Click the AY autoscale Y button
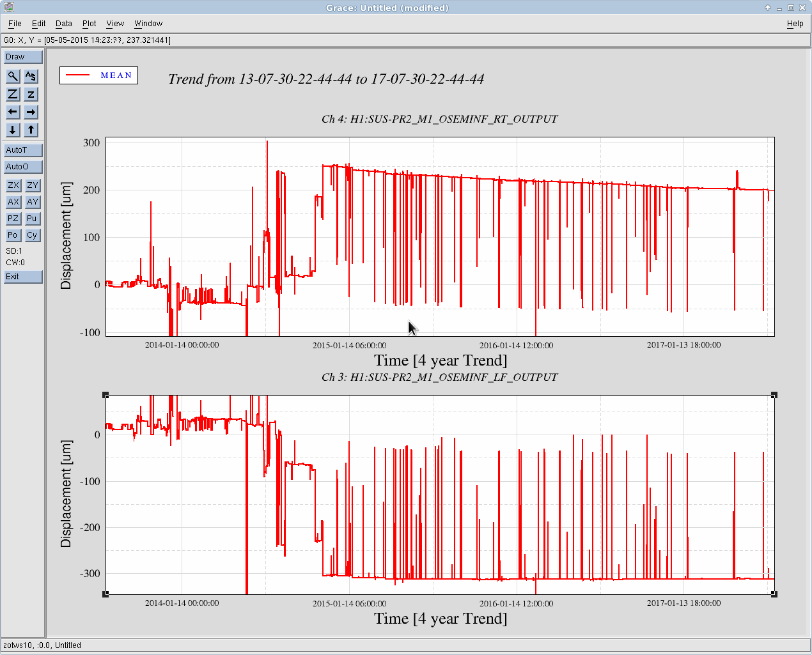Screen dimensions: 812x655 tap(33, 202)
